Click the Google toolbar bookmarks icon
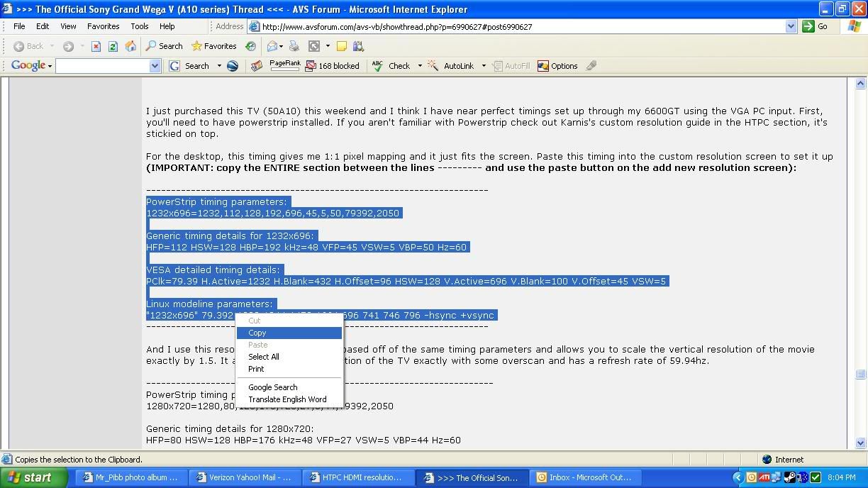The width and height of the screenshot is (868, 488). point(257,66)
